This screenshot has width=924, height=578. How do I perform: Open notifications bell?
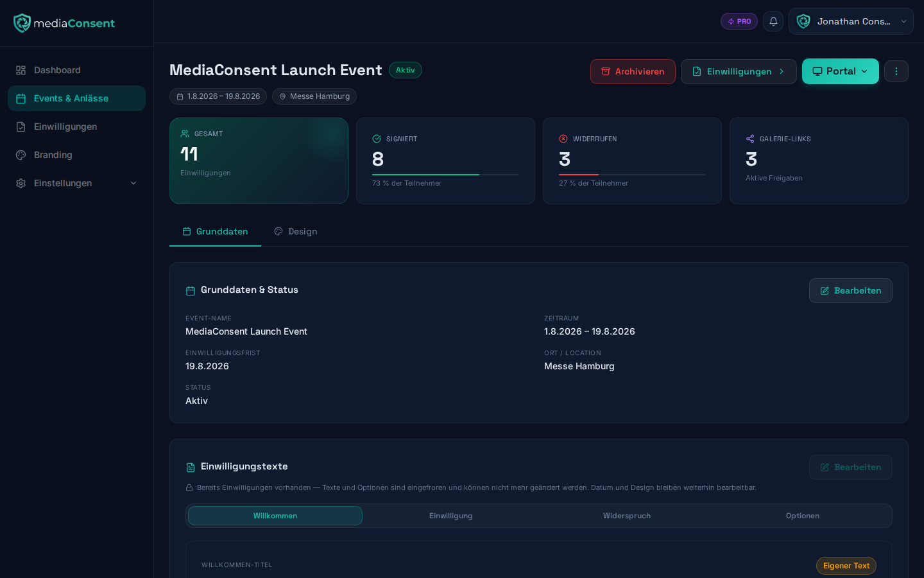tap(773, 21)
